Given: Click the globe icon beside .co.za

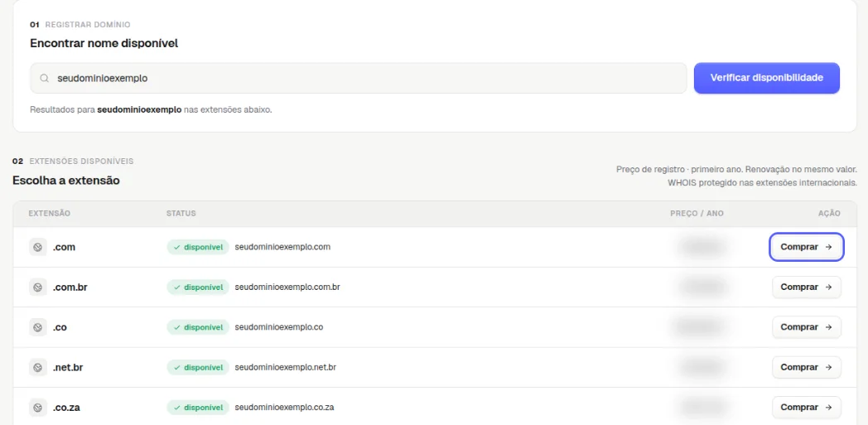Looking at the screenshot, I should [37, 408].
